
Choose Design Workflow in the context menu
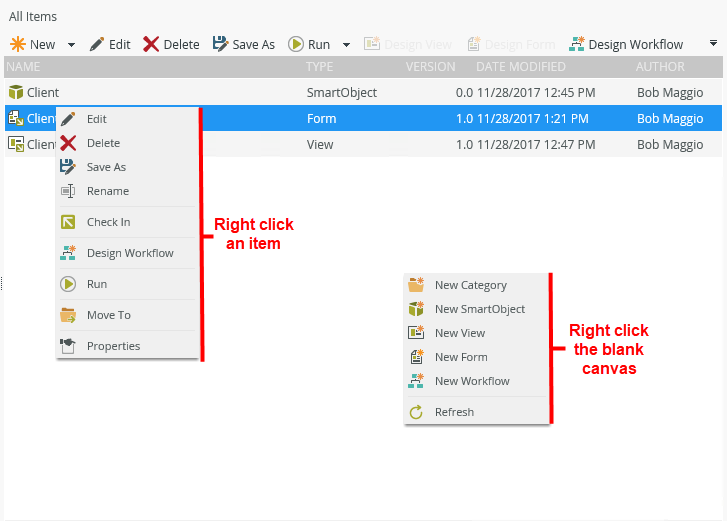point(128,254)
